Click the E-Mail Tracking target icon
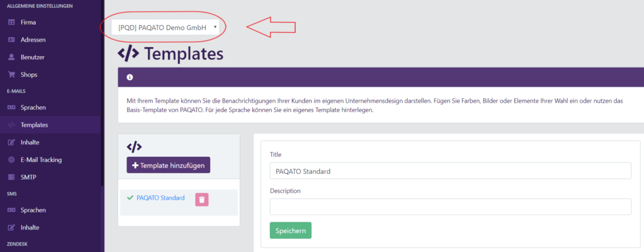 11,160
